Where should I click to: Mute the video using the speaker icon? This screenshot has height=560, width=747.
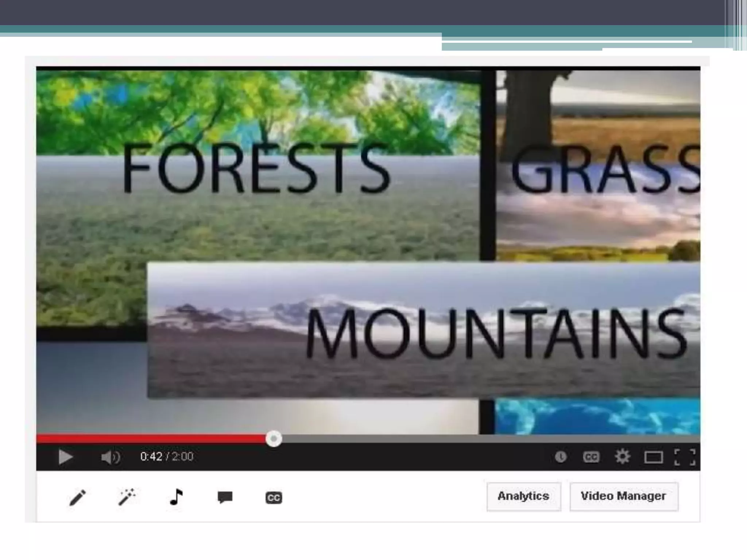coord(110,457)
